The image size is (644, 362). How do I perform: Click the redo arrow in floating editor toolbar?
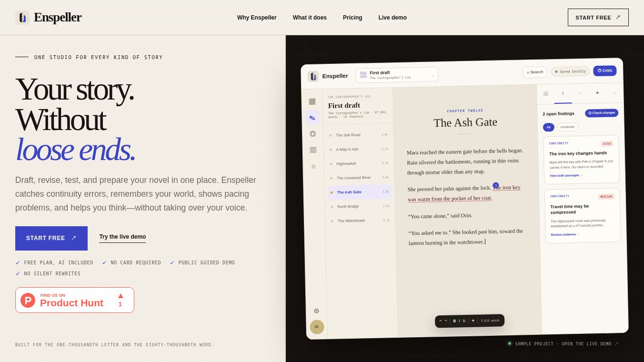(446, 321)
